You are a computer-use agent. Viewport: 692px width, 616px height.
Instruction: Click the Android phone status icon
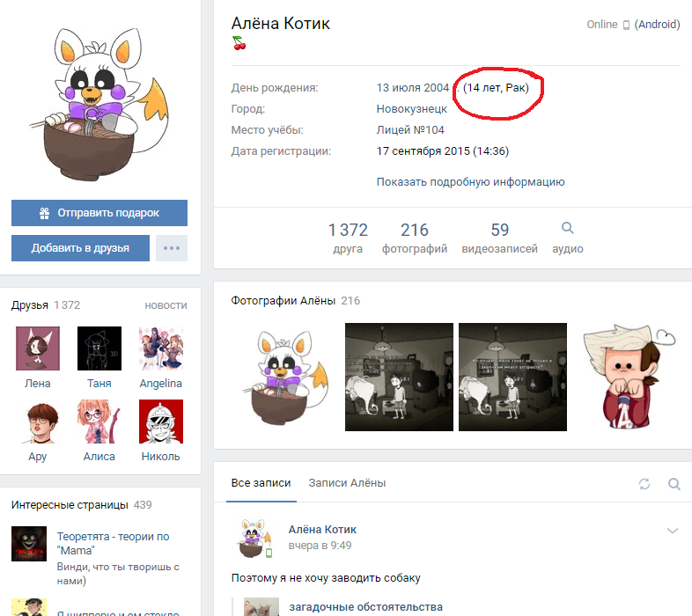click(626, 26)
